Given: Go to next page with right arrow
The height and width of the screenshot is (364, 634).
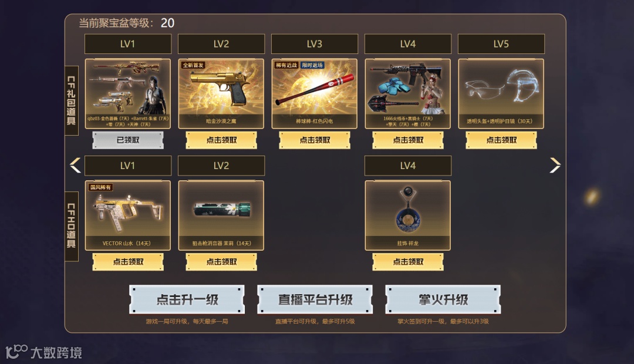Looking at the screenshot, I should coord(555,165).
